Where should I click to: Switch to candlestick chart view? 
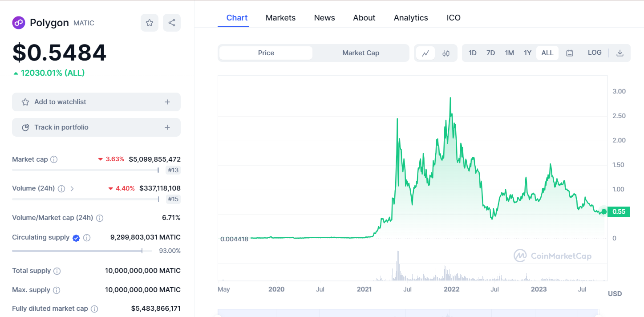[446, 53]
